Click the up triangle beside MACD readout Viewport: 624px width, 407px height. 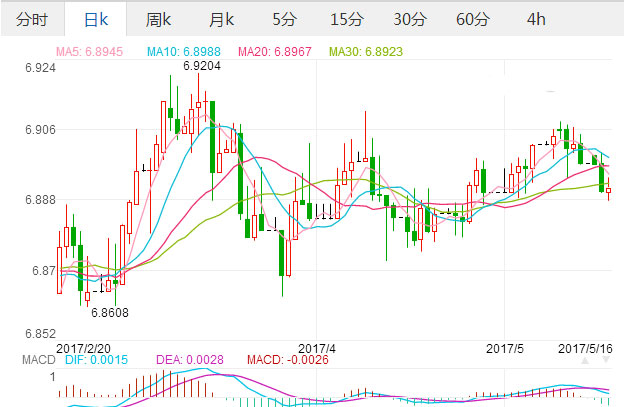tap(585, 360)
